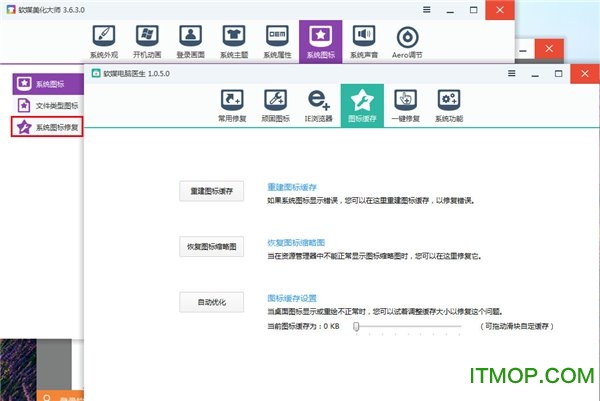Open the 美化大师 hamburger menu
600x401 pixels.
[x=427, y=10]
